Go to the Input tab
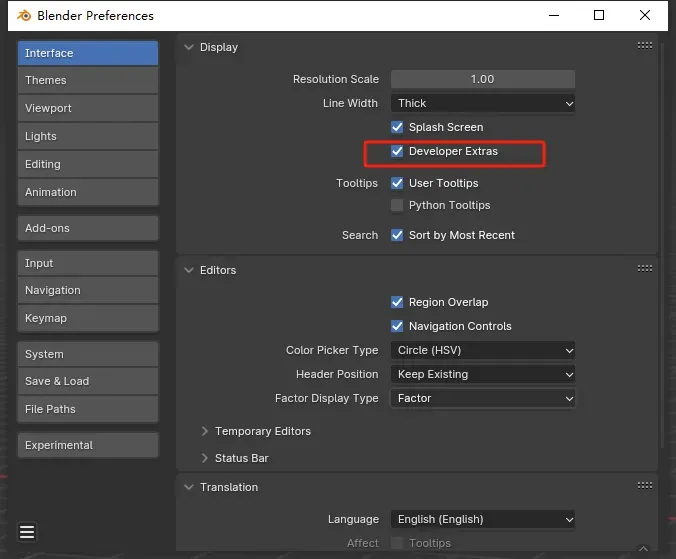The height and width of the screenshot is (559, 676). 88,263
